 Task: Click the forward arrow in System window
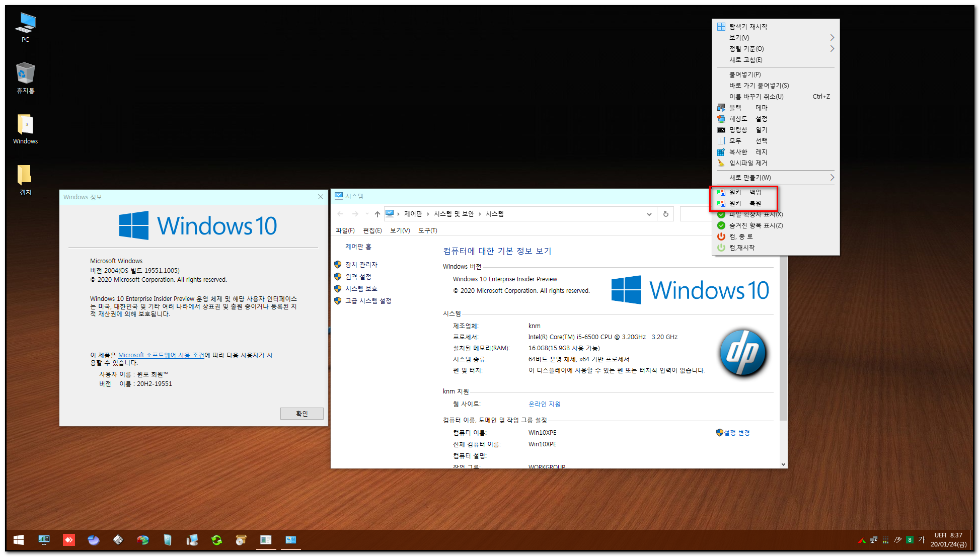click(x=355, y=214)
